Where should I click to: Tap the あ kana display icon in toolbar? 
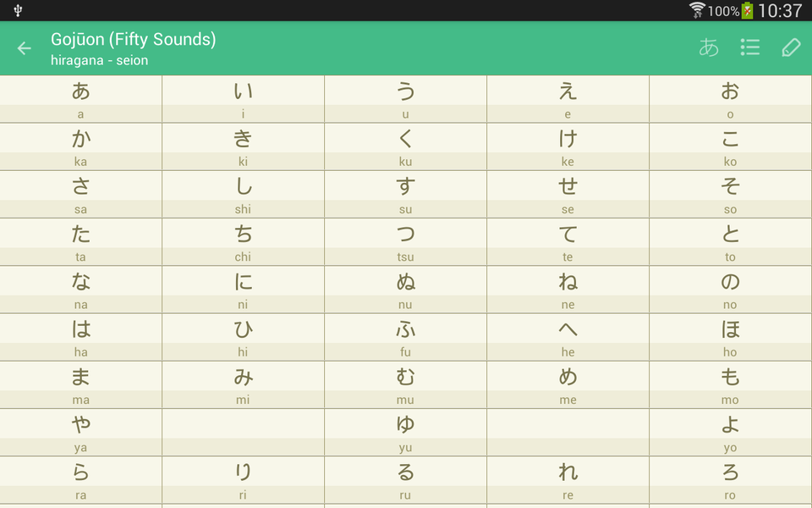coord(710,47)
